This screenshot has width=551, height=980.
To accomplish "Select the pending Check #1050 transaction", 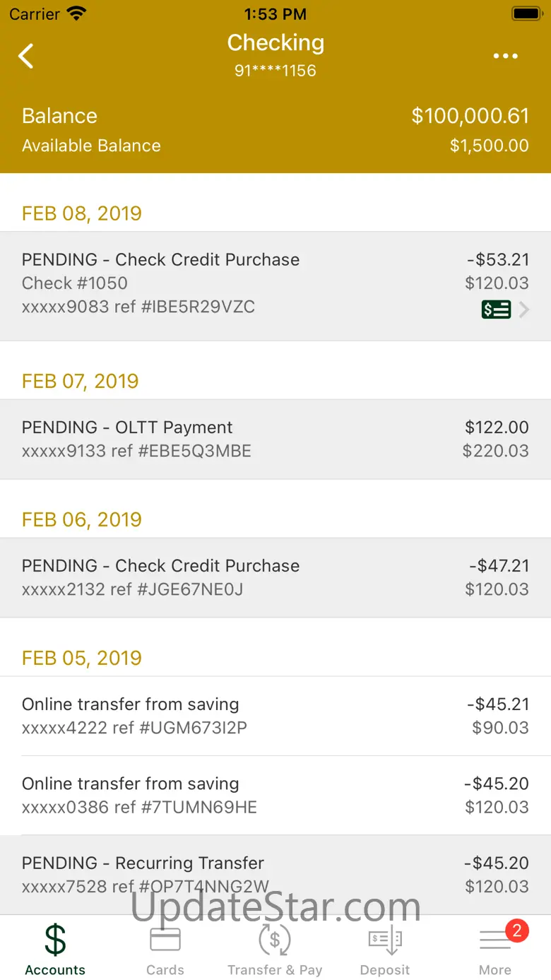I will point(275,286).
